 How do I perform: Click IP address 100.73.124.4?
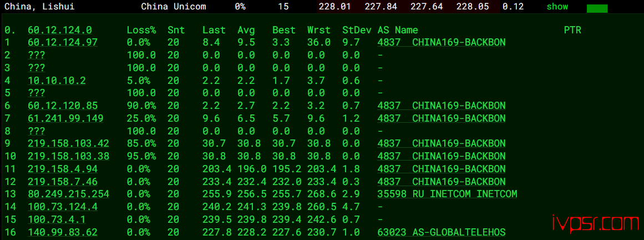63,207
